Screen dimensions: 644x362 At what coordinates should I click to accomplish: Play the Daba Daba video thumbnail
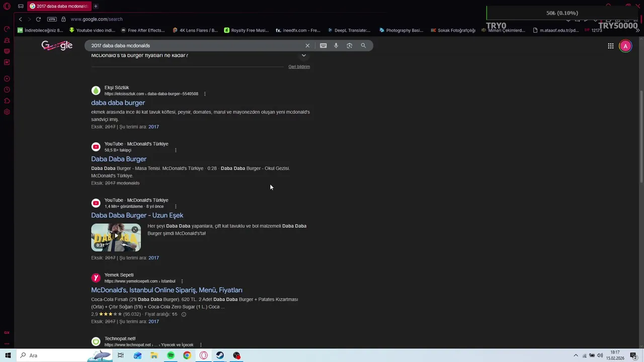coord(116,237)
